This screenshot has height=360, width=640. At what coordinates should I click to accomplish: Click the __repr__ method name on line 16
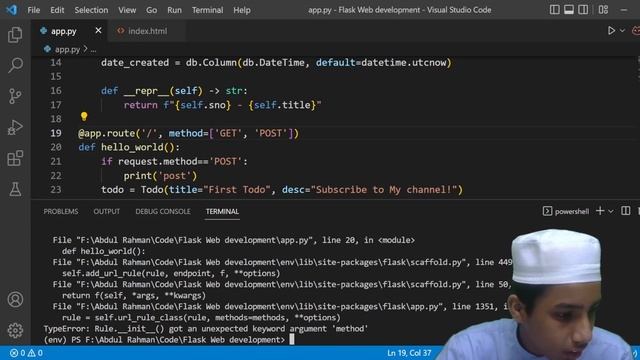(146, 91)
